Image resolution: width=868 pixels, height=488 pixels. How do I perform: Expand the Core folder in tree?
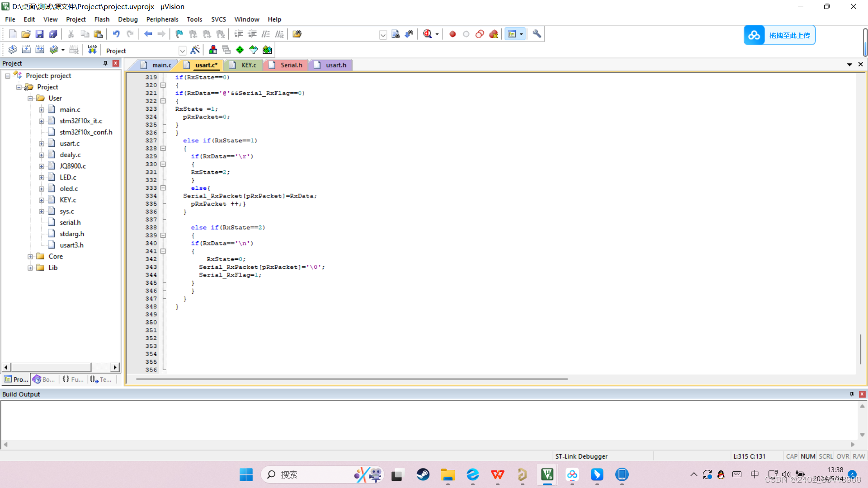(30, 257)
